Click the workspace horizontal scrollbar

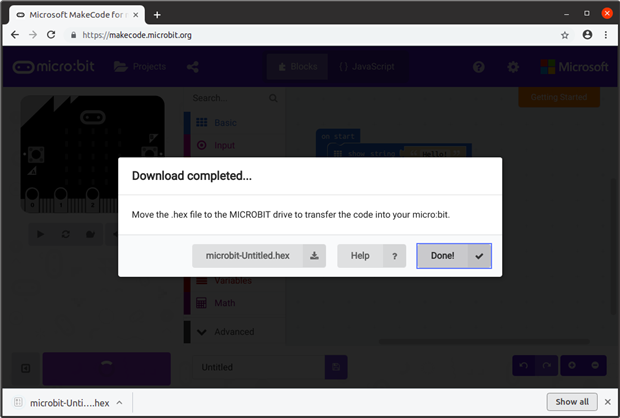tap(484, 341)
